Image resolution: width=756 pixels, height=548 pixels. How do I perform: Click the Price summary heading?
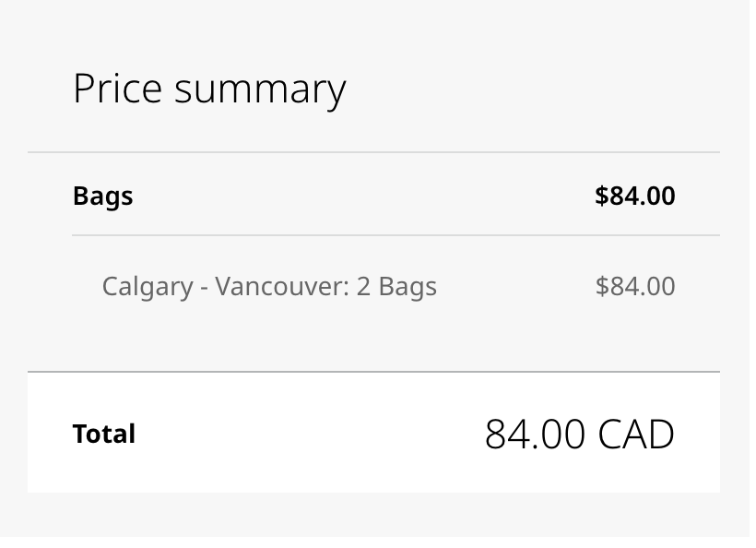point(209,89)
